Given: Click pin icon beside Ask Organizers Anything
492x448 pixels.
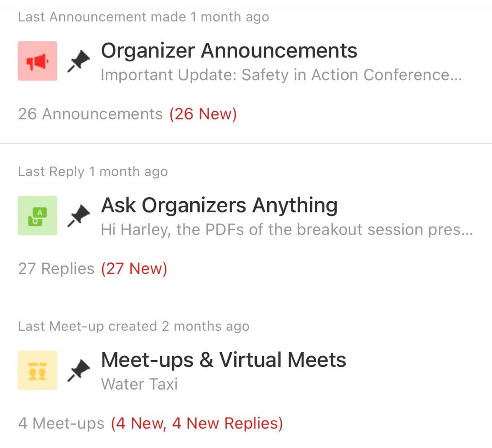Looking at the screenshot, I should pyautogui.click(x=79, y=216).
